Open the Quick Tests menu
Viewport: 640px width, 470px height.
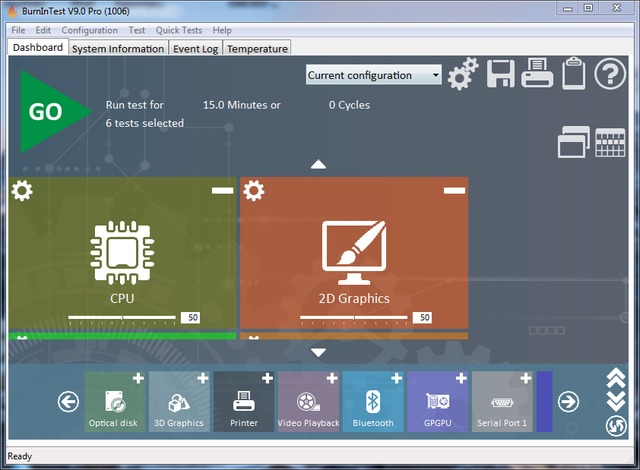pyautogui.click(x=180, y=30)
